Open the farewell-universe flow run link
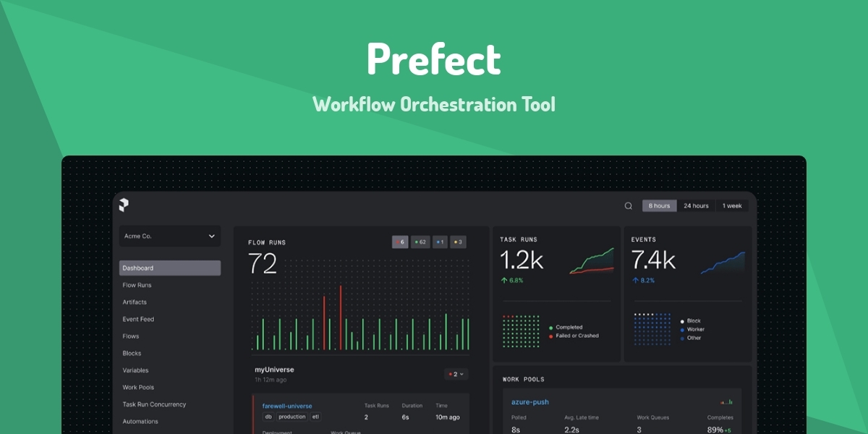Image resolution: width=868 pixels, height=434 pixels. click(x=287, y=406)
